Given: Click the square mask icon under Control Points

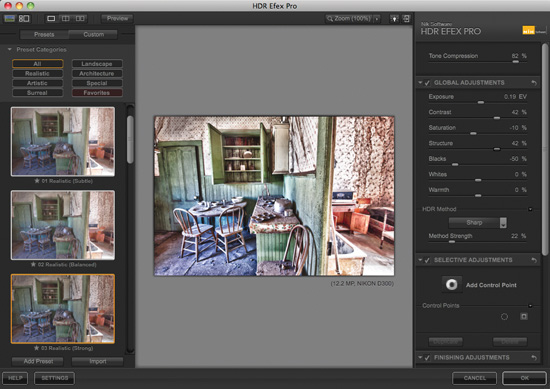Looking at the screenshot, I should pyautogui.click(x=524, y=316).
